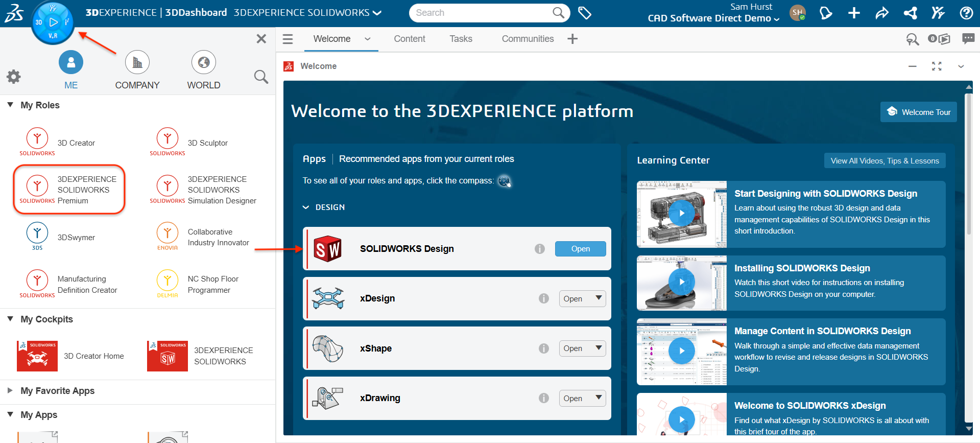This screenshot has width=980, height=443.
Task: Open the Communities tab
Action: click(x=528, y=39)
